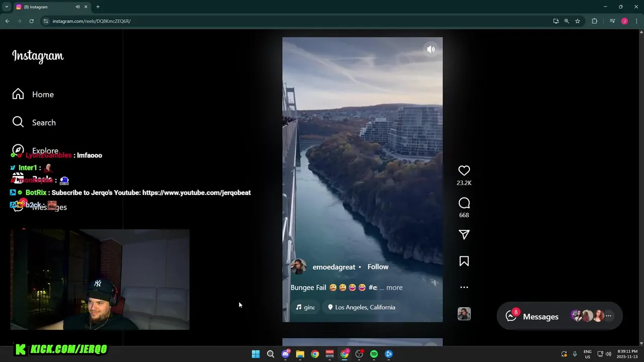This screenshot has width=644, height=362.
Task: Open Windows taskbar search
Action: pos(270,354)
